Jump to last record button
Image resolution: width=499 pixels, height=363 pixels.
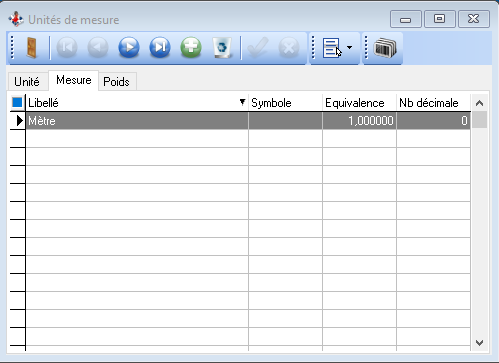coord(160,48)
